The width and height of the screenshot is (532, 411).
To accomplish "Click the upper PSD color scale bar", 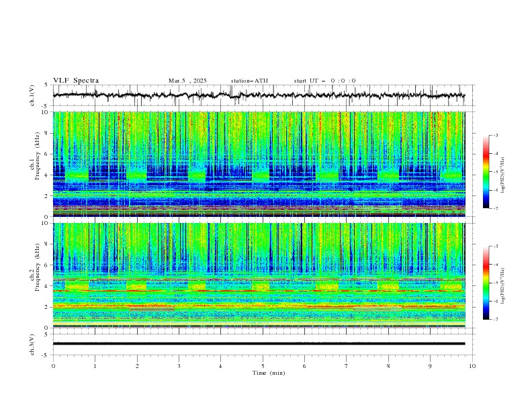I will point(486,171).
